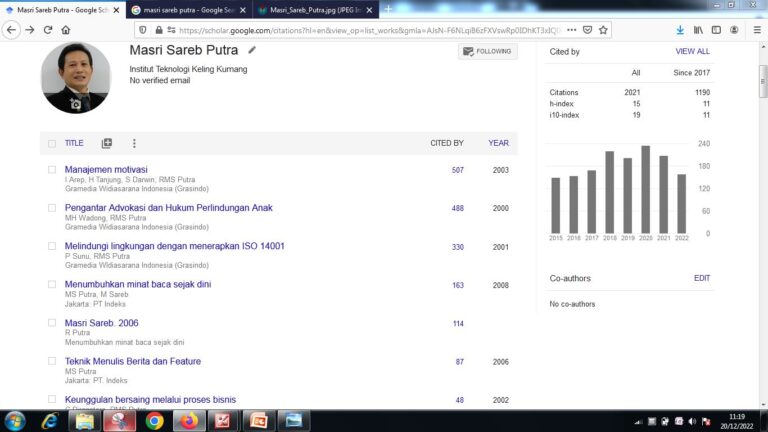Check the Manajemen motivasi article

pyautogui.click(x=52, y=169)
